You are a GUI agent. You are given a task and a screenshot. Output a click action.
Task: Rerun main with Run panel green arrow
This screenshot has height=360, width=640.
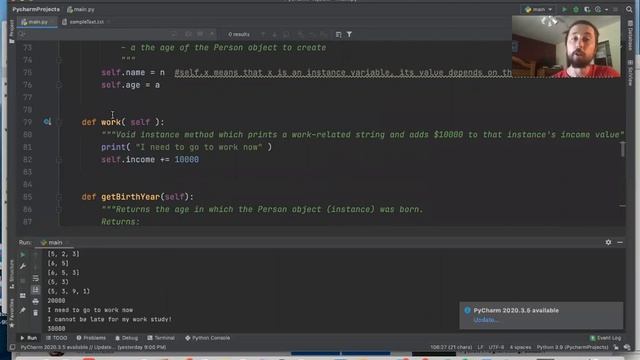point(23,255)
